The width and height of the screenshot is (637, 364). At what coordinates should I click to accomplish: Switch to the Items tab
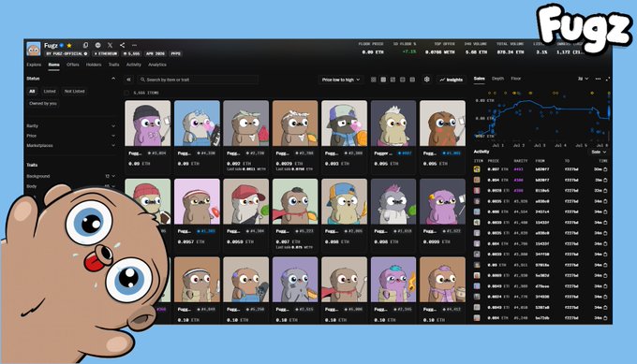(x=54, y=65)
